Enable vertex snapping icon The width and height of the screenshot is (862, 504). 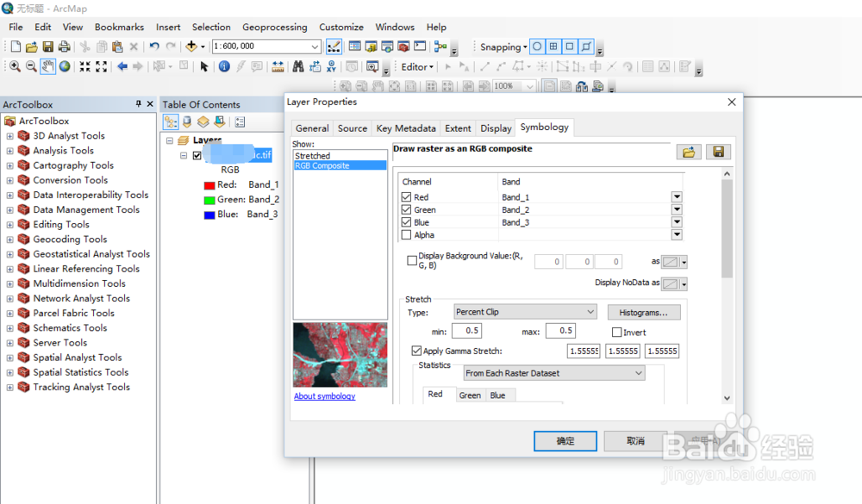tap(570, 47)
